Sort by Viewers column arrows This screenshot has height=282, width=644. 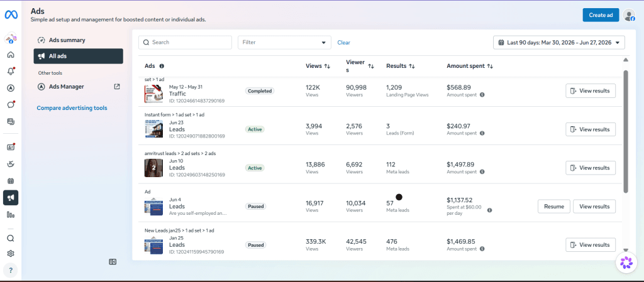click(371, 66)
